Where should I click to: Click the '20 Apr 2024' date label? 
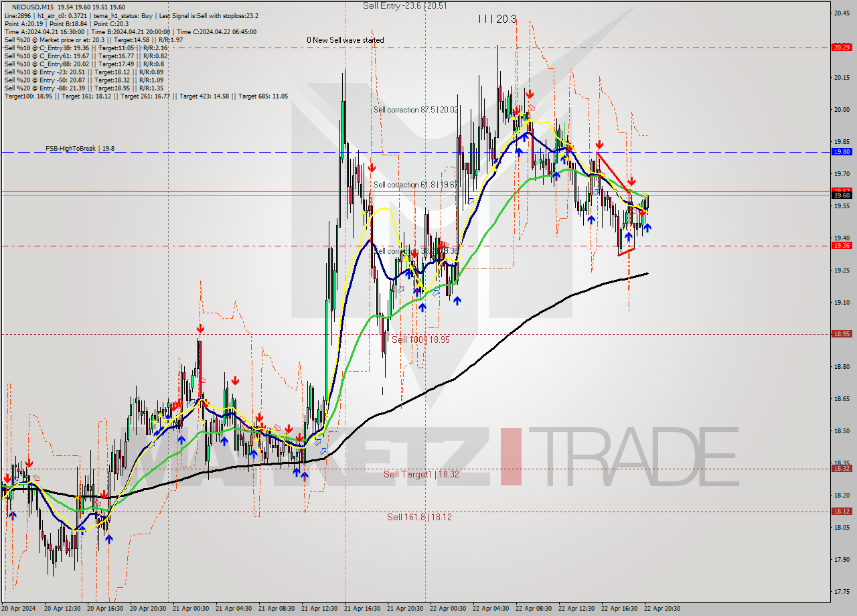19,609
